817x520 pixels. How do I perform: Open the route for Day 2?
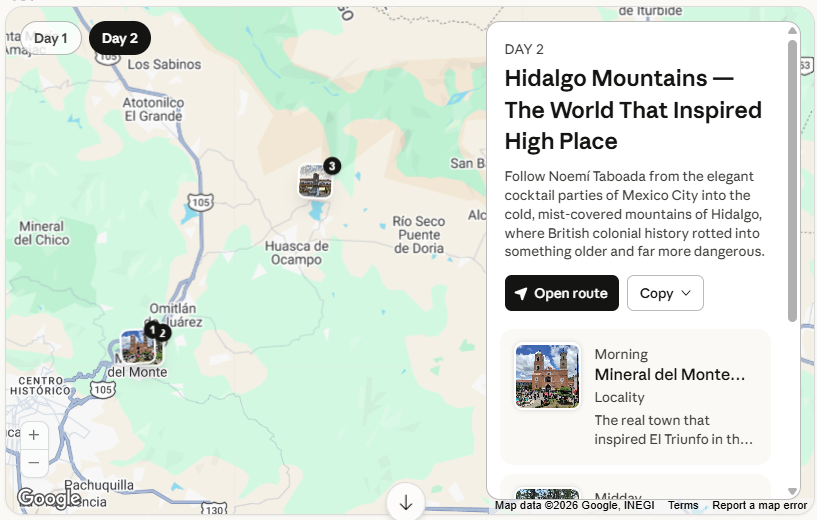(x=561, y=293)
